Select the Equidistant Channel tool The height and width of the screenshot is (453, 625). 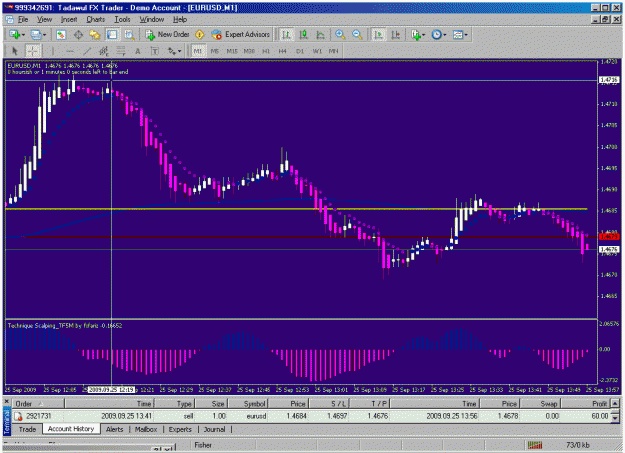(x=104, y=51)
